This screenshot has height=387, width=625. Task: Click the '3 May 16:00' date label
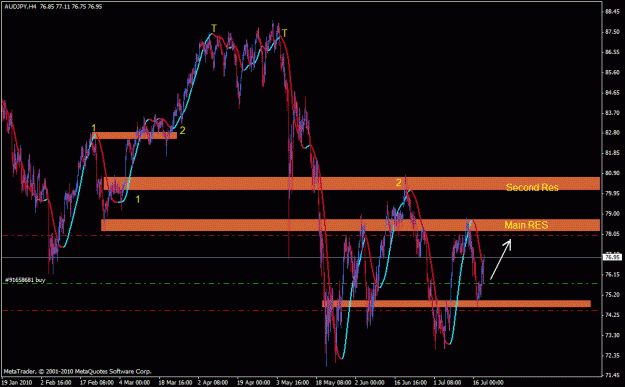tap(292, 383)
